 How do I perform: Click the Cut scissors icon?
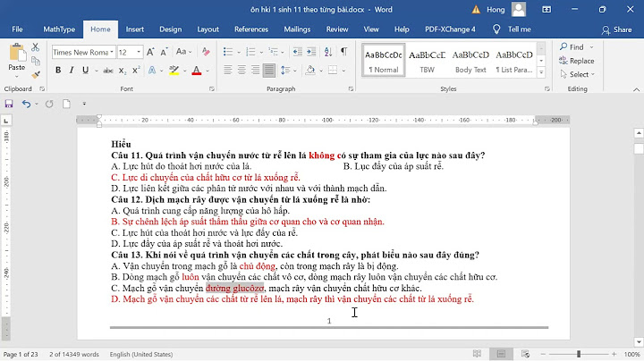coord(35,47)
